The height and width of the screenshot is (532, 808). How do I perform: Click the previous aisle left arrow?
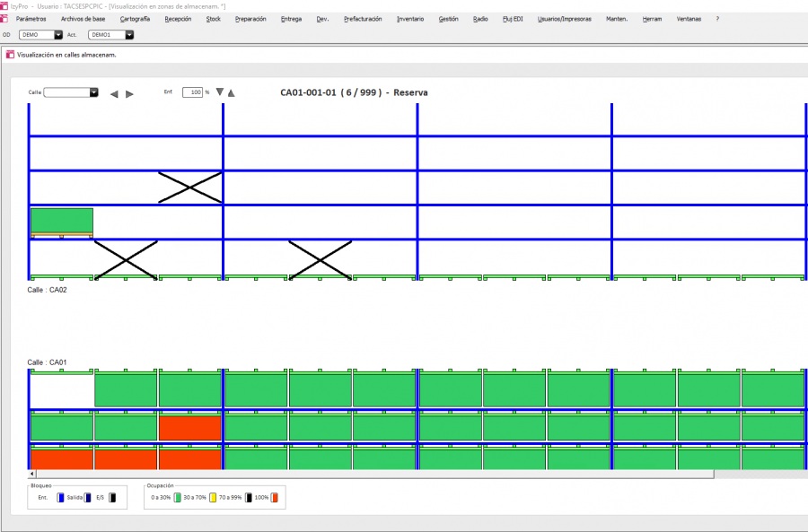click(x=114, y=93)
